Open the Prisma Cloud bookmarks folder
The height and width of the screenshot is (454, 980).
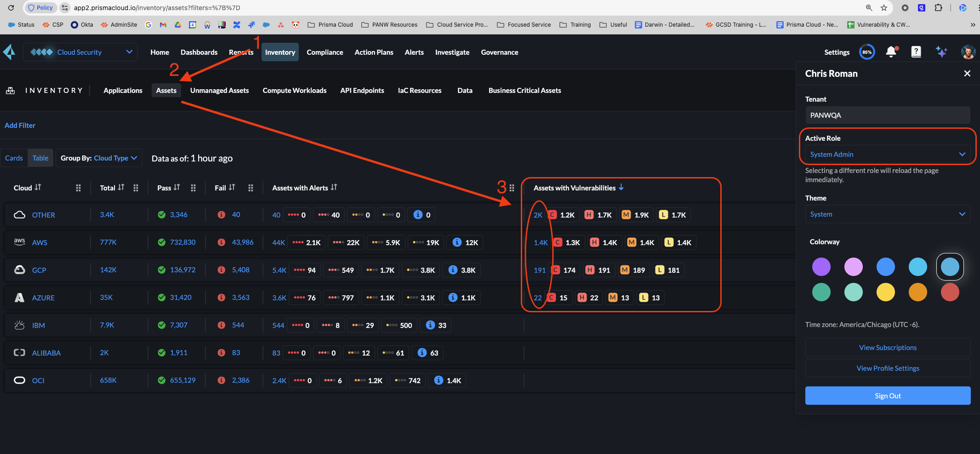(x=330, y=25)
